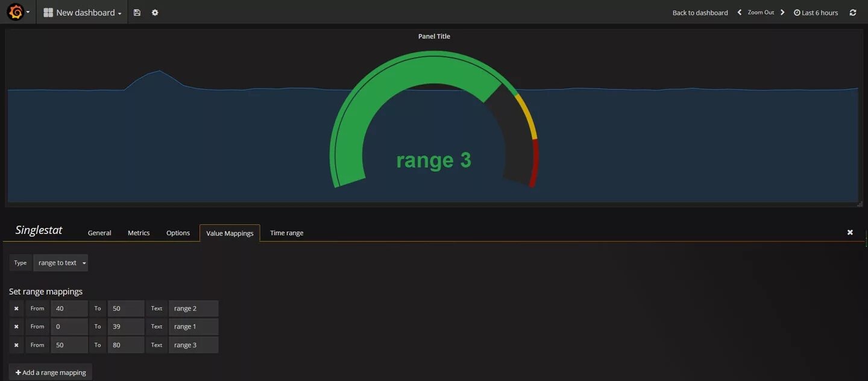Viewport: 868px width, 381px height.
Task: Click the From field containing 40
Action: click(x=69, y=309)
